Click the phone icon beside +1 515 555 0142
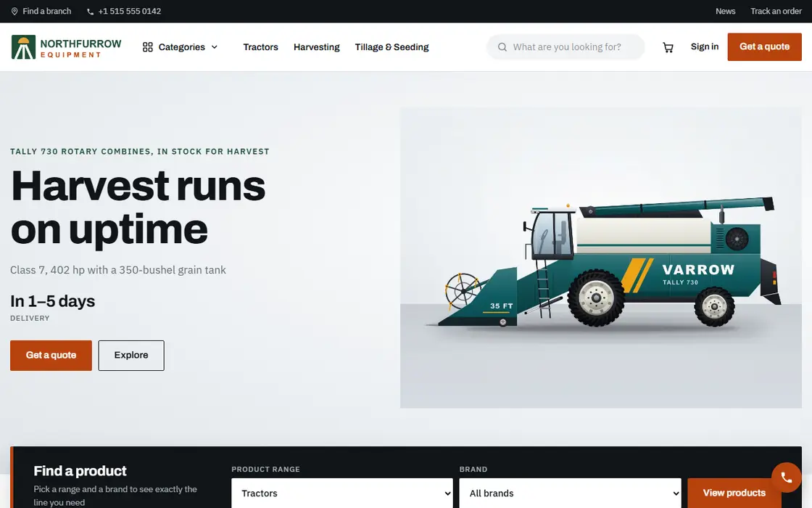 tap(90, 12)
